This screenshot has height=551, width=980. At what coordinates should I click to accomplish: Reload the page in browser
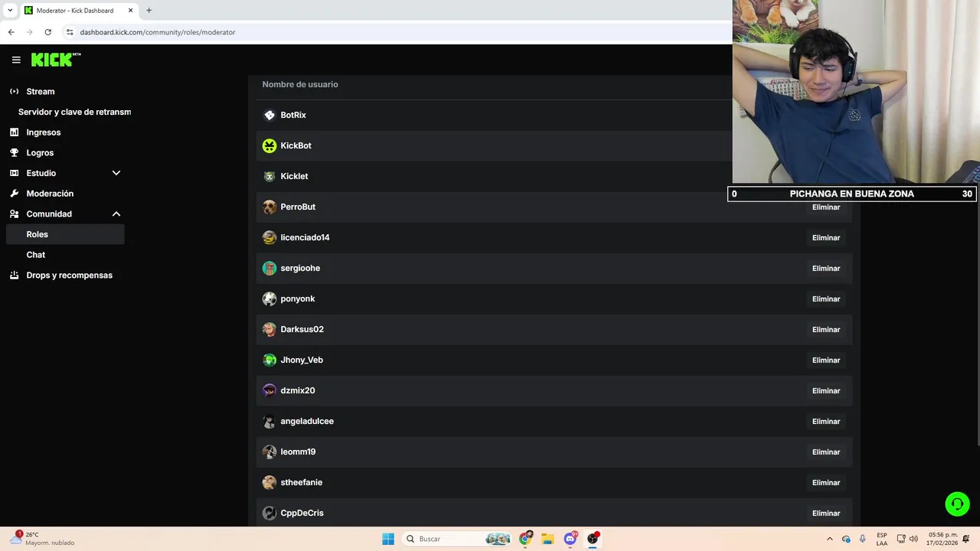(x=47, y=32)
